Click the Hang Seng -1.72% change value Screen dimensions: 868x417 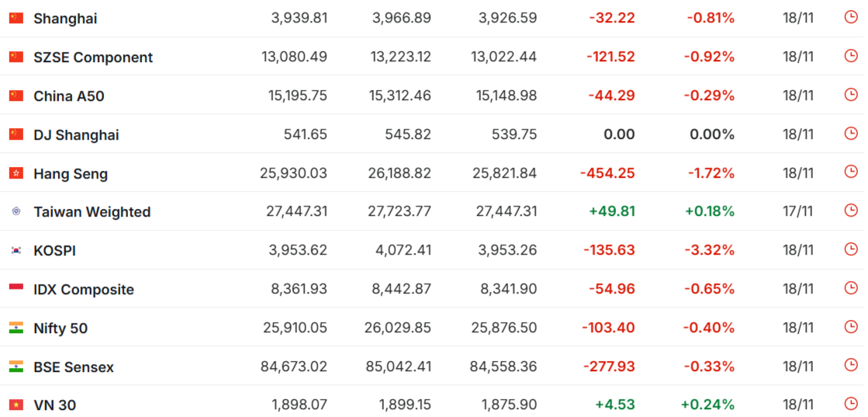711,173
